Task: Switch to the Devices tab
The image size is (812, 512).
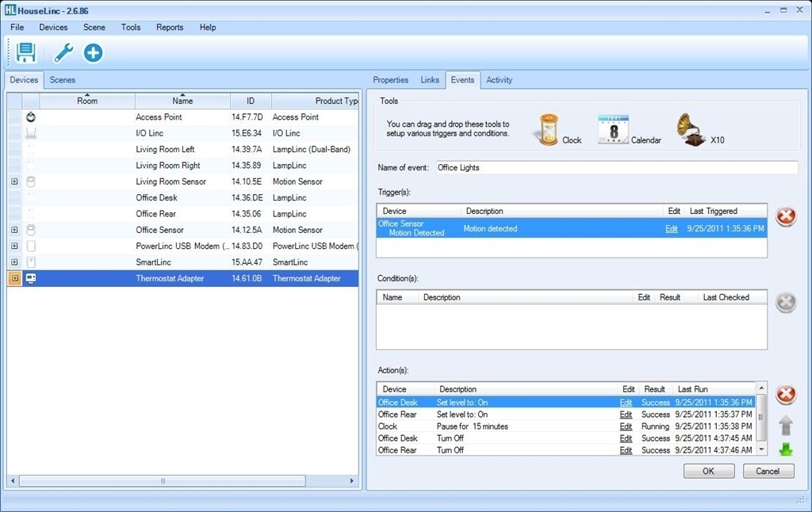Action: (24, 80)
